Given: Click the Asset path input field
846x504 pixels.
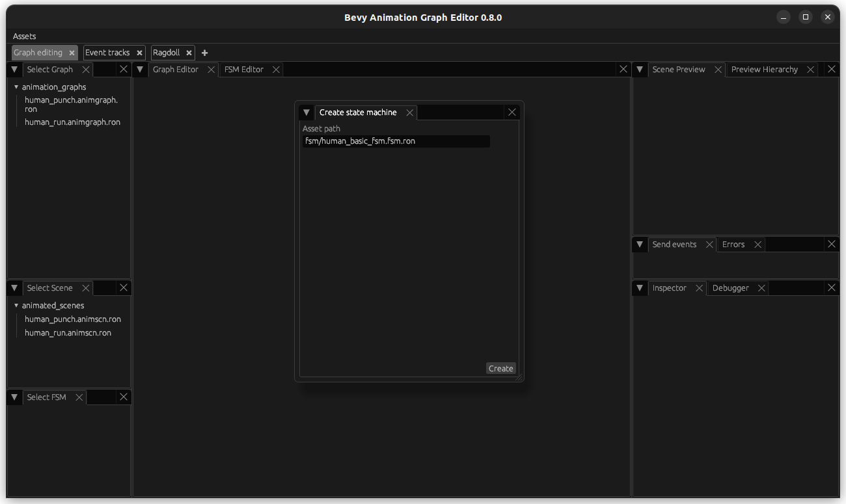Looking at the screenshot, I should 396,141.
